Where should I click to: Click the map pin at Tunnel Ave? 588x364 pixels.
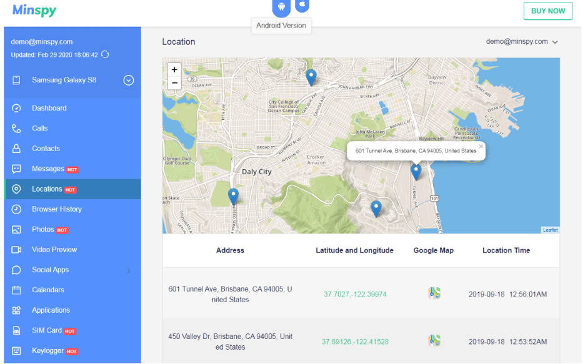coord(416,172)
